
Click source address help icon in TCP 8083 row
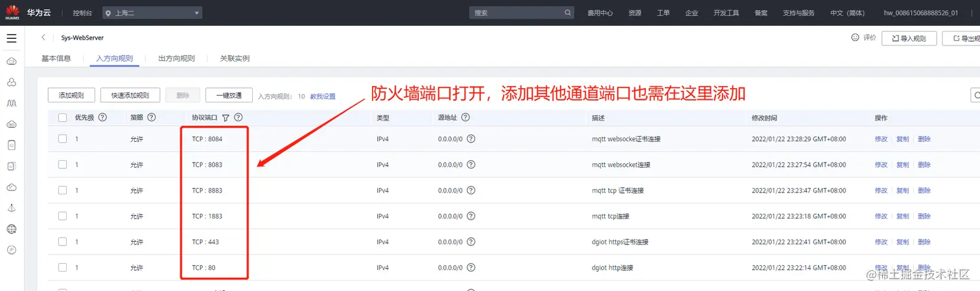471,165
